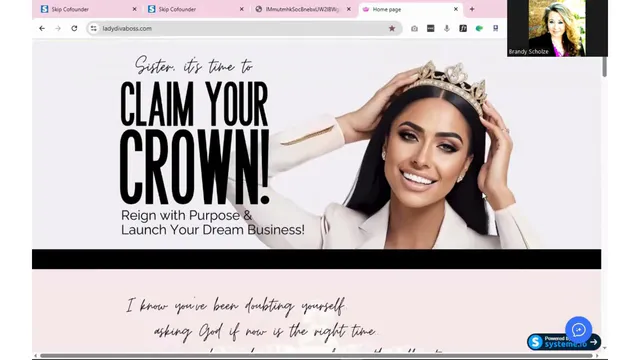Screen dimensions: 640x360
Task: Select the IMmutmhk tab
Action: pyautogui.click(x=302, y=9)
